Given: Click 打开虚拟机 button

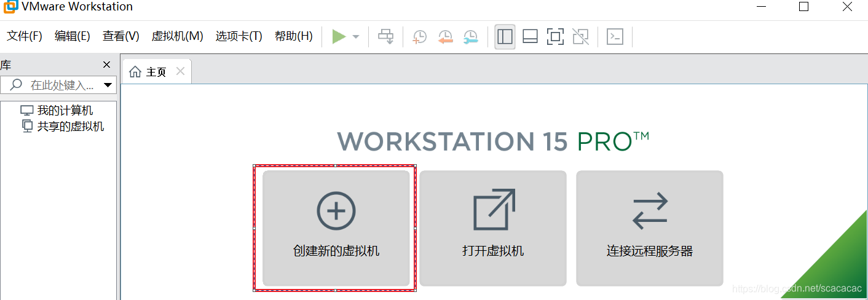Looking at the screenshot, I should point(493,228).
